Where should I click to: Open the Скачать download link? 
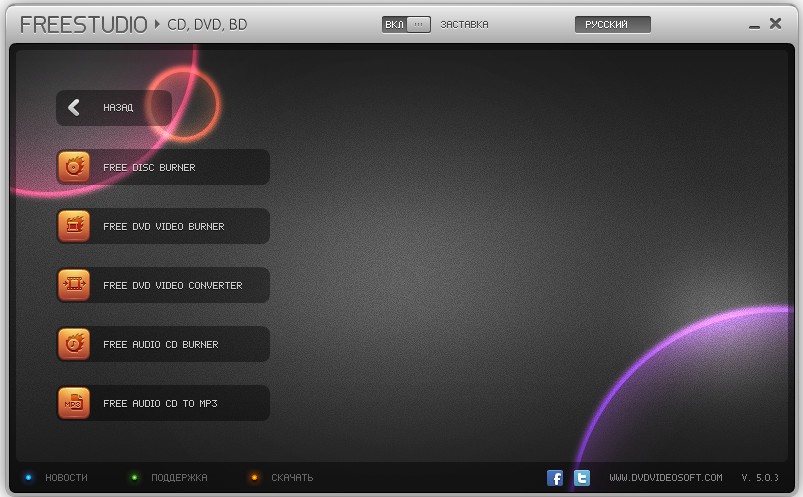point(292,478)
